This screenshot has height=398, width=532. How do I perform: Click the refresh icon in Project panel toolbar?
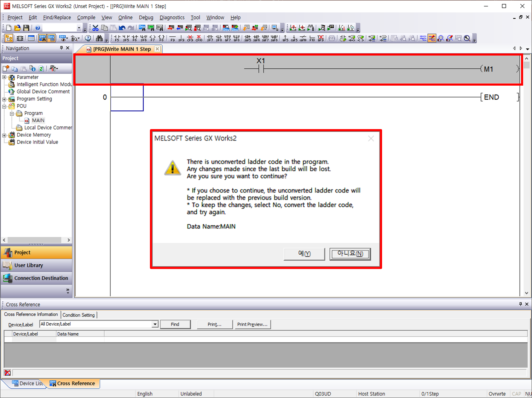pyautogui.click(x=41, y=68)
